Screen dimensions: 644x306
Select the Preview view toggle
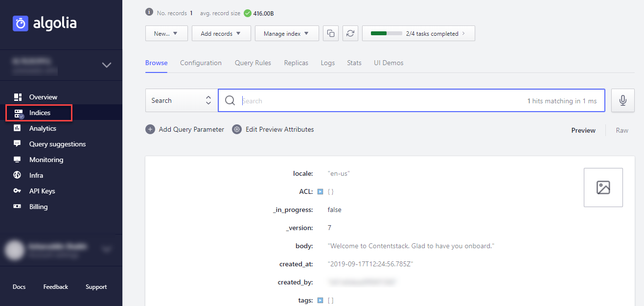(583, 130)
